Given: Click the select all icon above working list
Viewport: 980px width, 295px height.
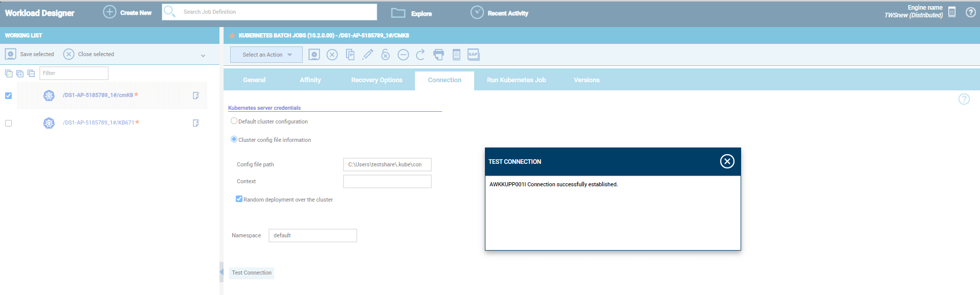Looking at the screenshot, I should pos(9,73).
